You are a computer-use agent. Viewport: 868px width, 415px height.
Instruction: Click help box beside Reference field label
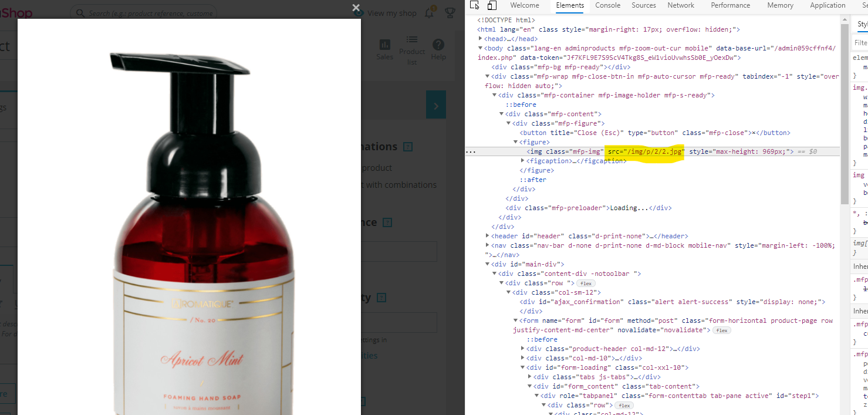(387, 222)
